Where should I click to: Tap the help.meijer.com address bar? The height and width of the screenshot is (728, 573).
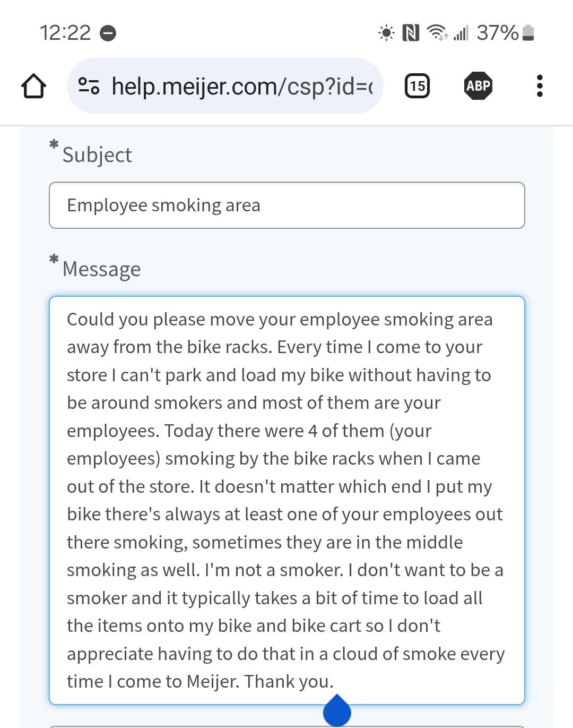[x=241, y=86]
